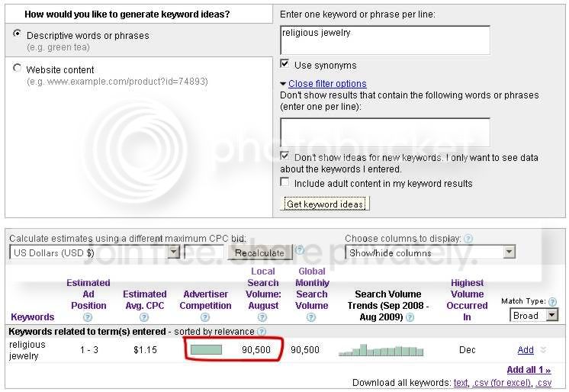
Task: Click Add link for religious jewelry
Action: pyautogui.click(x=526, y=349)
